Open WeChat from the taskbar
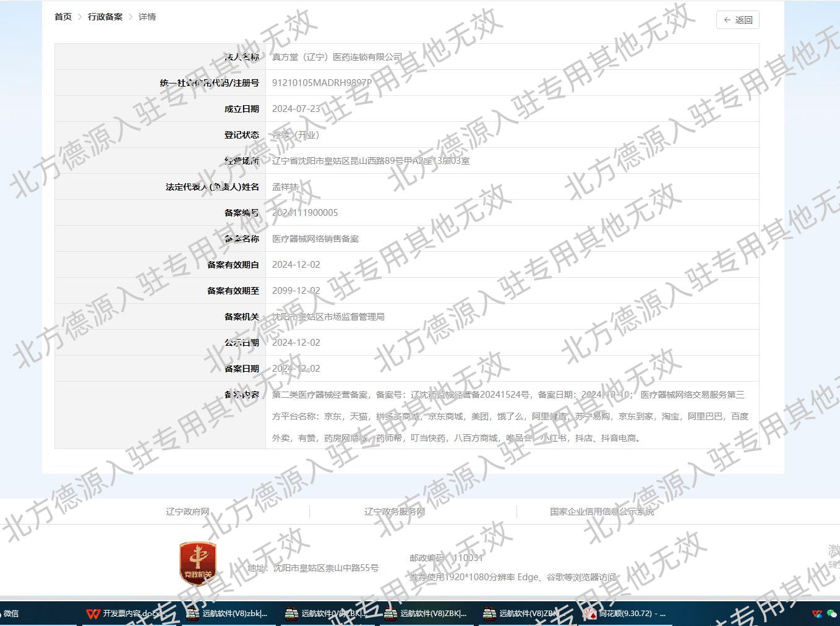The height and width of the screenshot is (626, 840). pyautogui.click(x=11, y=614)
